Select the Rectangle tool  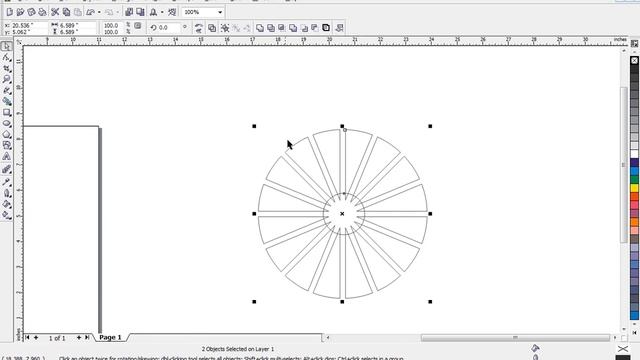[x=6, y=112]
